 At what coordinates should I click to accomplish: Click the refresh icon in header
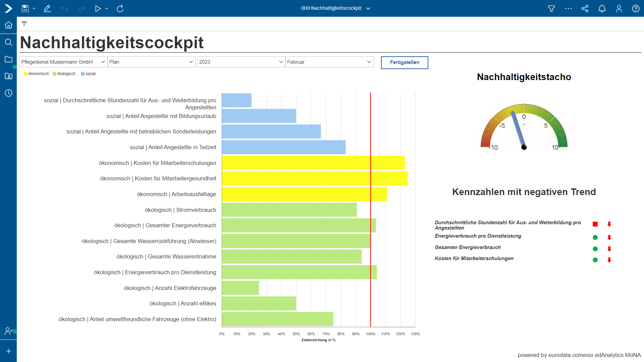(120, 8)
